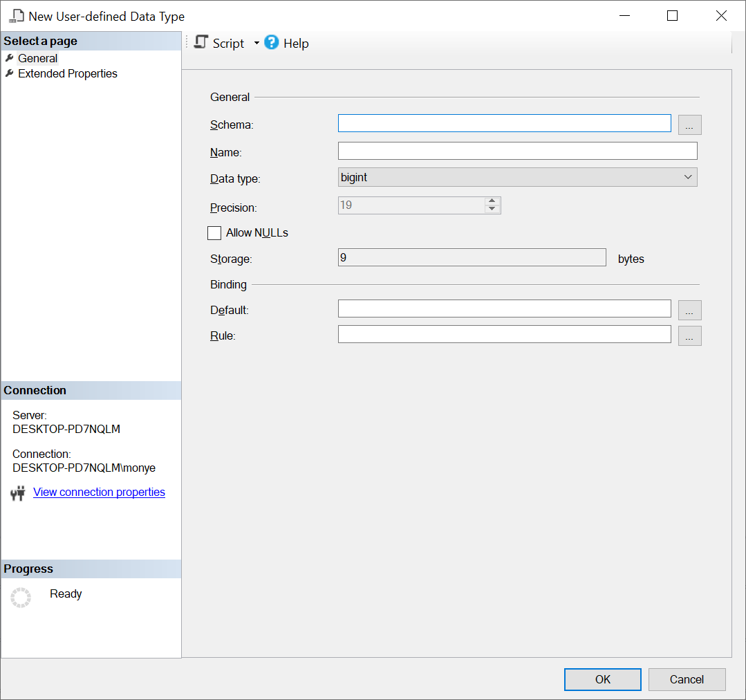Screen dimensions: 746x700
Task: Increase Precision with the up spinner arrow
Action: [492, 201]
